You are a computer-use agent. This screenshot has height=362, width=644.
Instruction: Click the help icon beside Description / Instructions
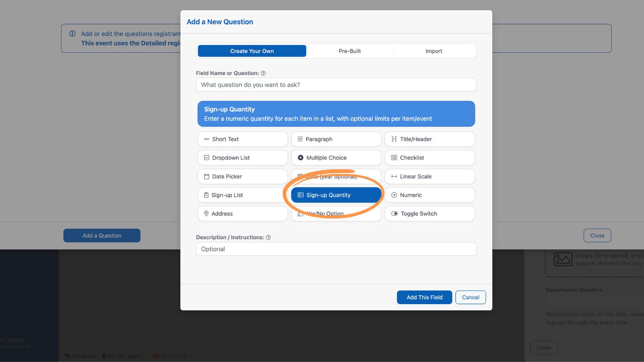268,238
